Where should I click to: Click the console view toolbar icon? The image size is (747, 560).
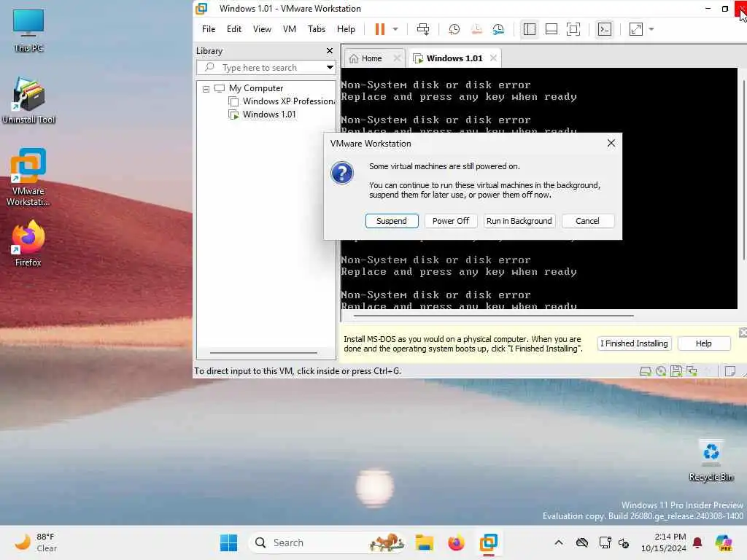tap(605, 29)
